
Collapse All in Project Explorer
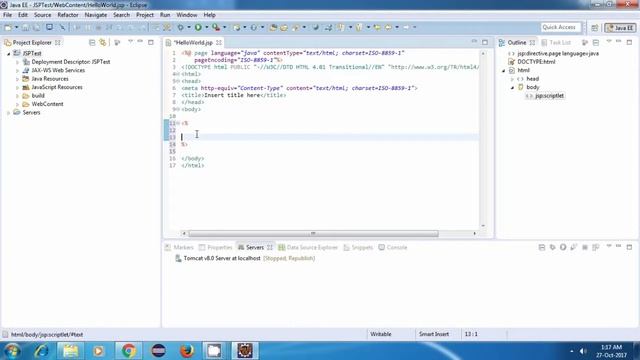click(x=92, y=42)
